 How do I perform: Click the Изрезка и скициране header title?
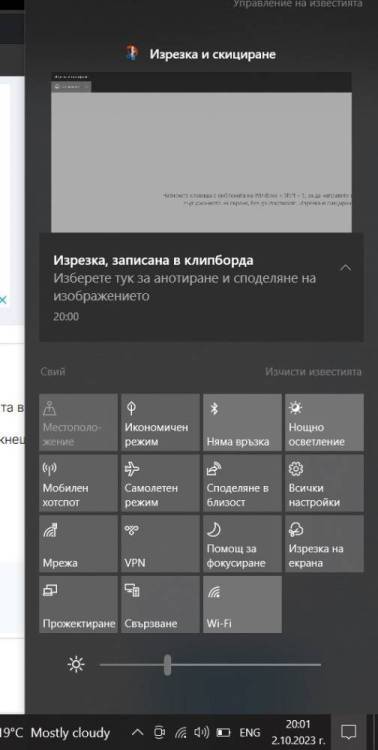(x=212, y=54)
